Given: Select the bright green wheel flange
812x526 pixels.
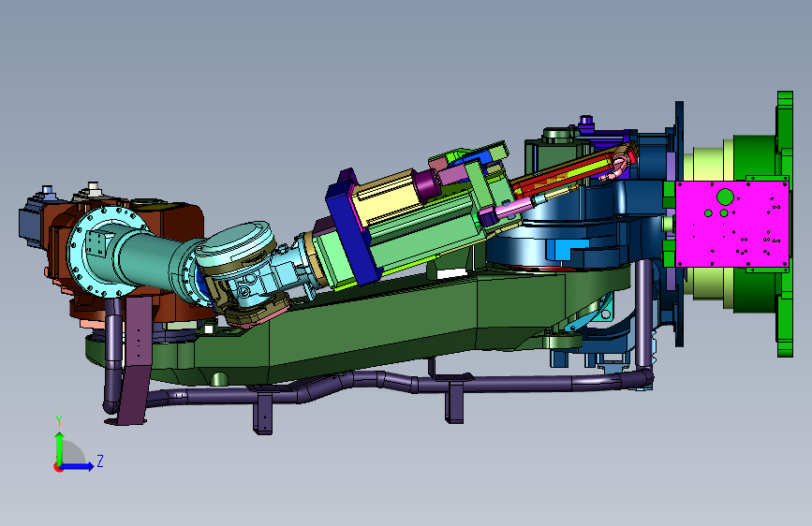Looking at the screenshot, I should (x=785, y=224).
